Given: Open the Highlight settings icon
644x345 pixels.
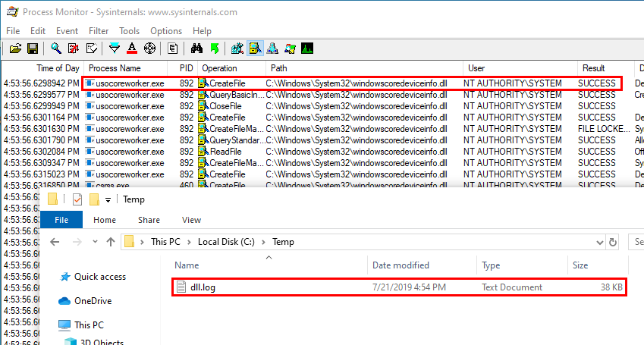Looking at the screenshot, I should [x=132, y=49].
